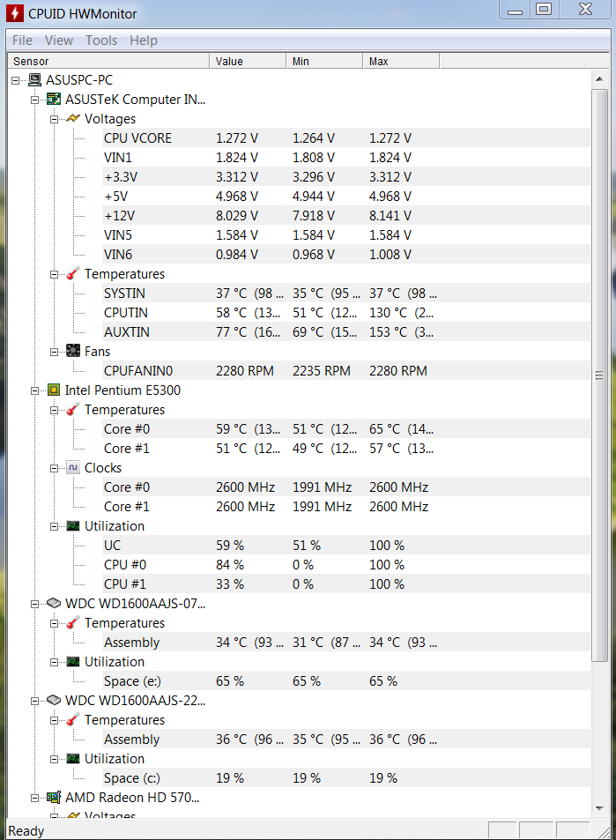The image size is (616, 840).
Task: Select the CPUFANIN0 fan row
Action: [x=346, y=371]
